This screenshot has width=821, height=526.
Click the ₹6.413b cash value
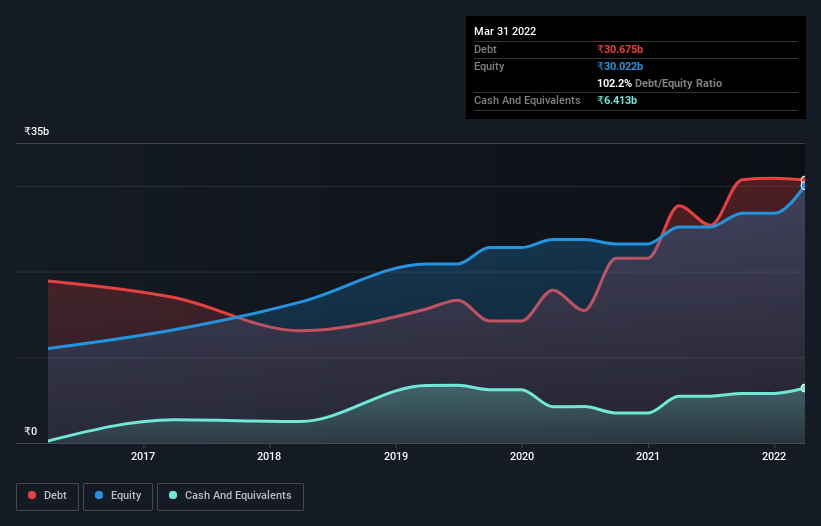617,100
